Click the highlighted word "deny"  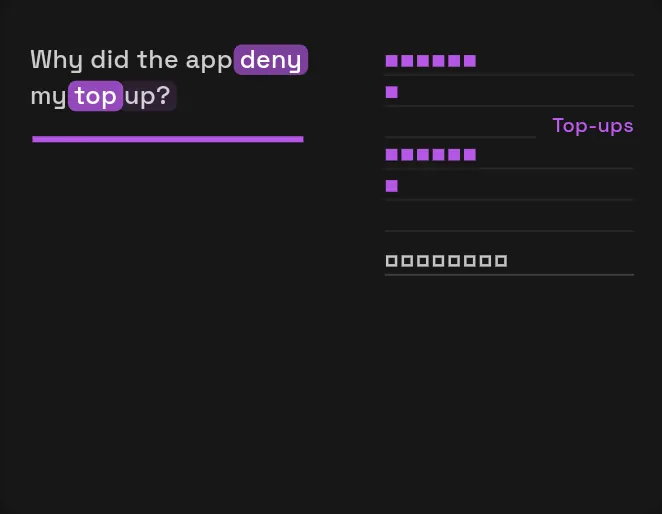tap(271, 60)
